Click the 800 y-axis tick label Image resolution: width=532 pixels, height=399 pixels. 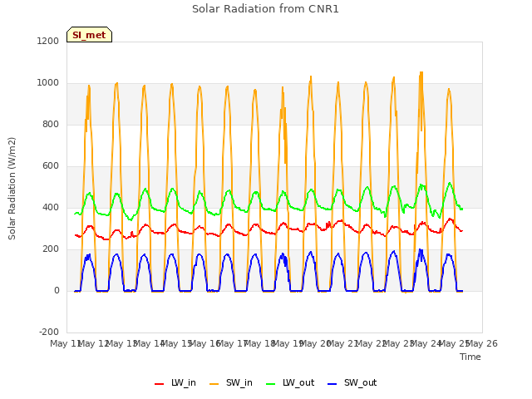(51, 124)
